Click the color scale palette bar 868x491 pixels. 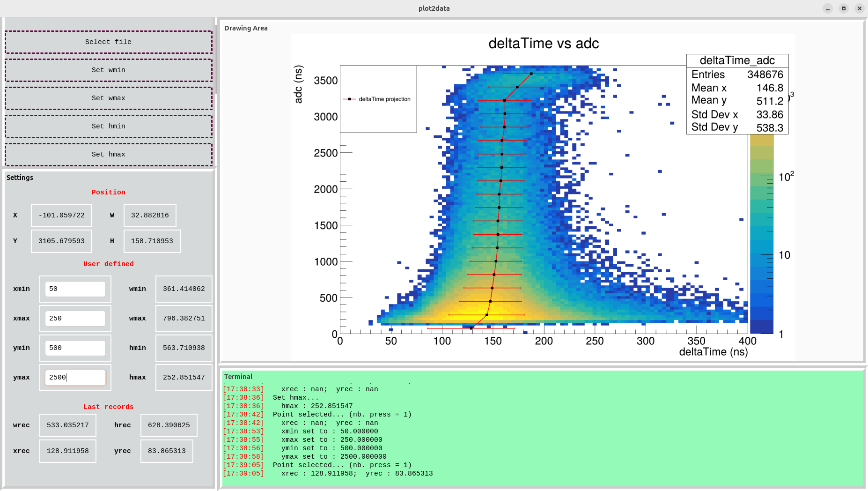[762, 234]
